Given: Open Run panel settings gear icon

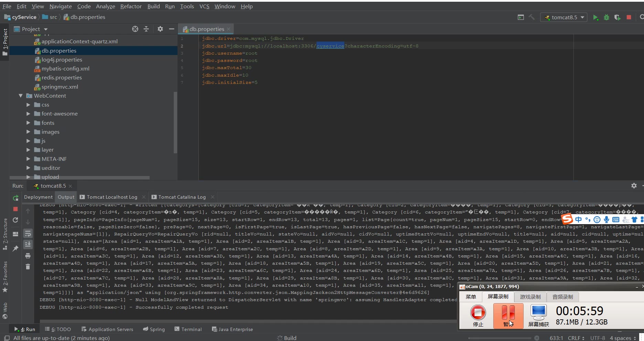Looking at the screenshot, I should [634, 186].
